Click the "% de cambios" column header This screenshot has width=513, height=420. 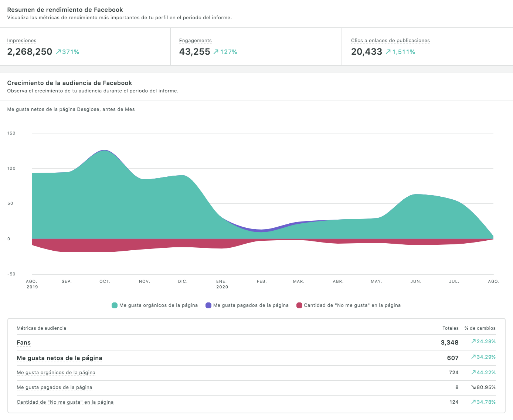(x=480, y=328)
